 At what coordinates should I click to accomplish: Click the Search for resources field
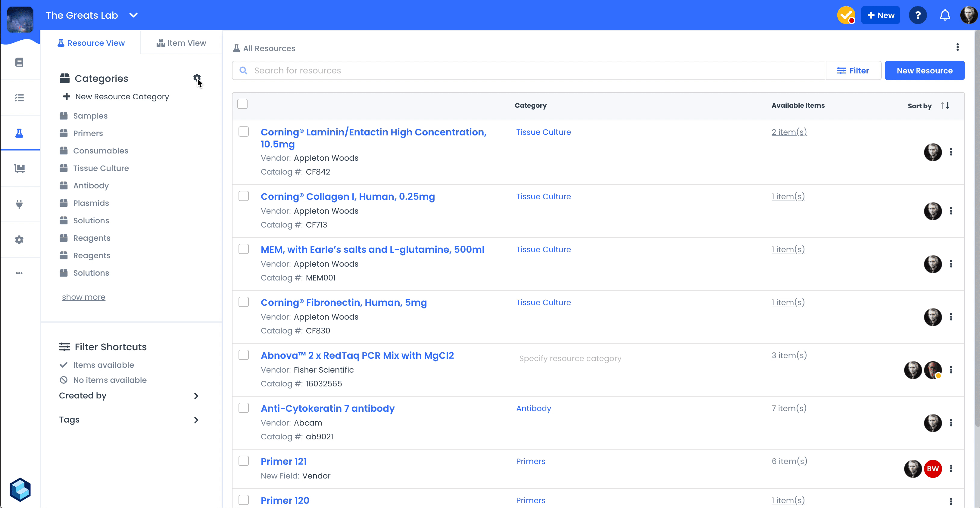point(532,71)
